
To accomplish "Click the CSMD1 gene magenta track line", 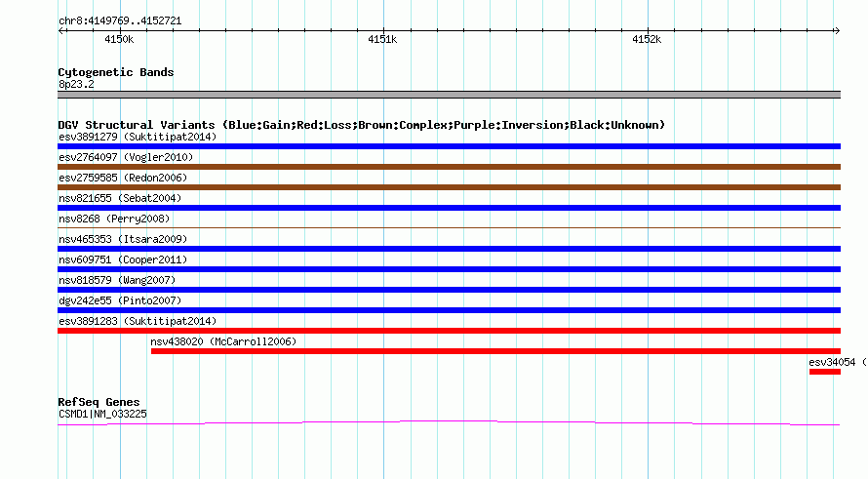I will pos(449,423).
